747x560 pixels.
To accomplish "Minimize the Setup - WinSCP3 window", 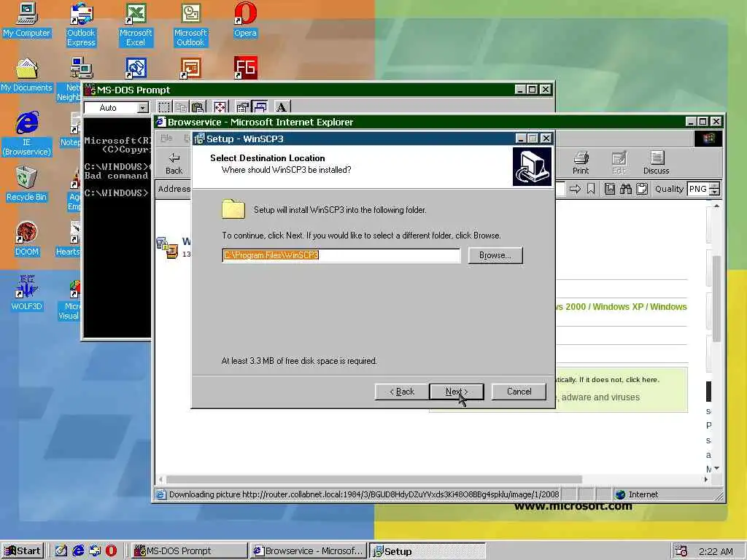I will pyautogui.click(x=521, y=139).
